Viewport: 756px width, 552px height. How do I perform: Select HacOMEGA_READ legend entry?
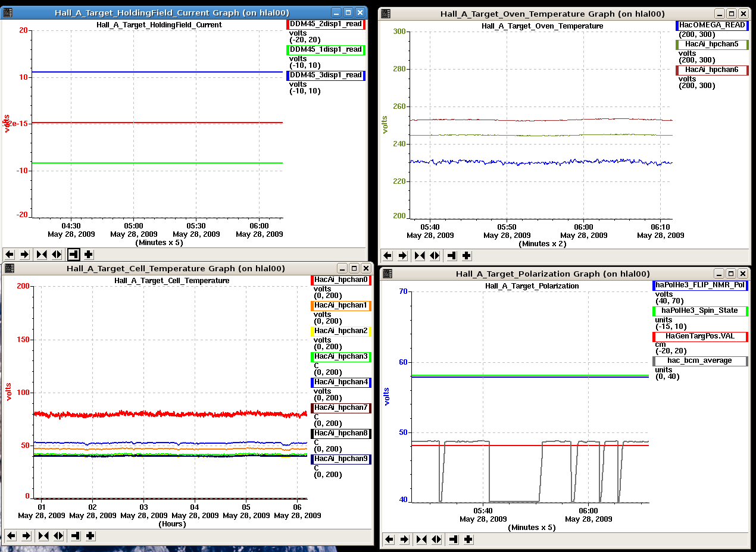tap(712, 26)
